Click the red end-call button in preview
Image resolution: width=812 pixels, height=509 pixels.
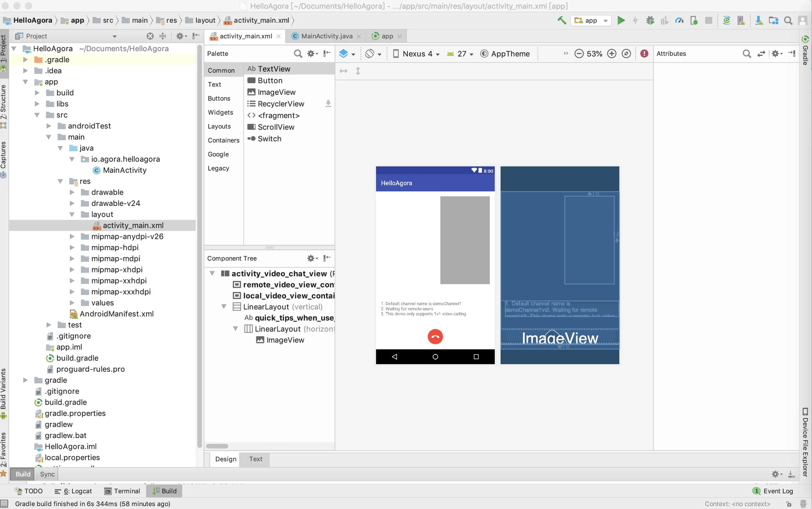pos(435,336)
